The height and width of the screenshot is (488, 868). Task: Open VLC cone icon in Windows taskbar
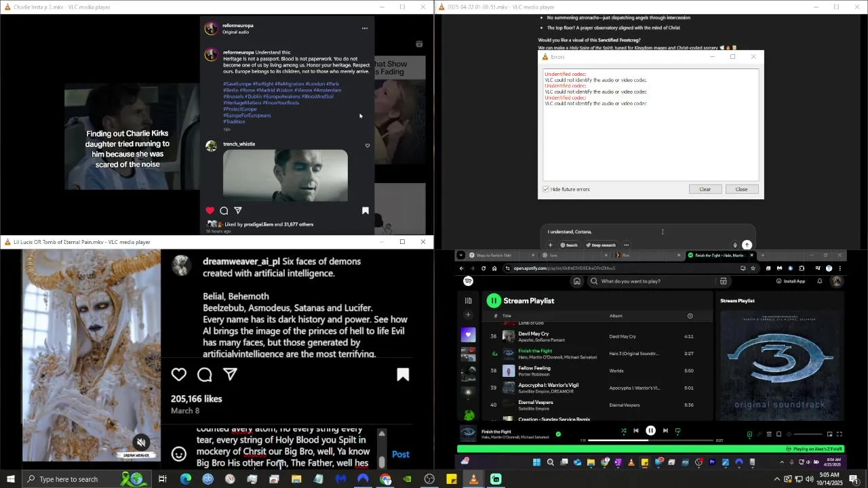point(473,479)
